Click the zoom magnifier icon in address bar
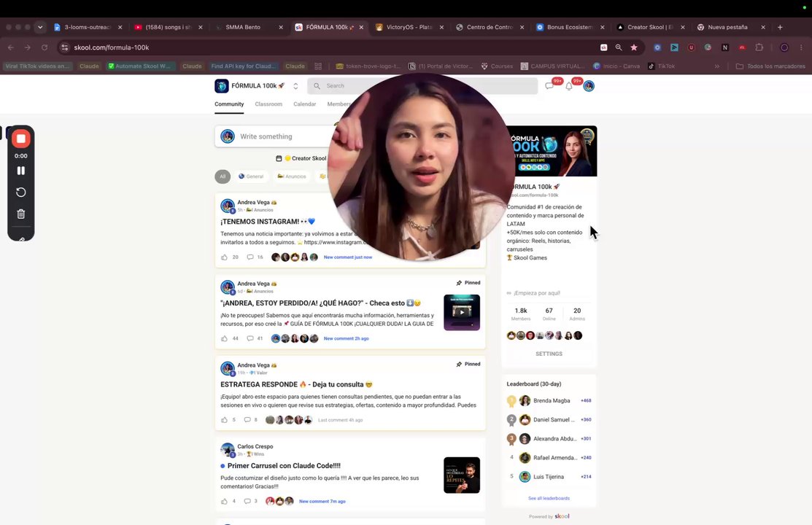812x525 pixels. 619,47
